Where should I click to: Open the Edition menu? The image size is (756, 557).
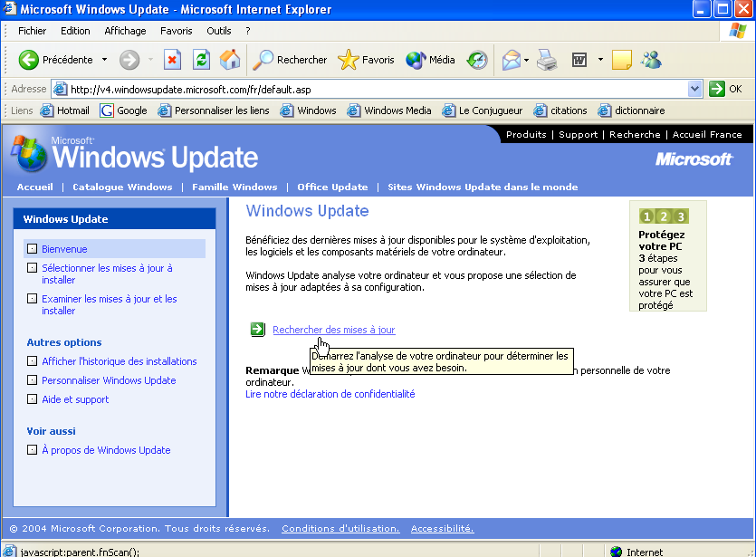75,31
